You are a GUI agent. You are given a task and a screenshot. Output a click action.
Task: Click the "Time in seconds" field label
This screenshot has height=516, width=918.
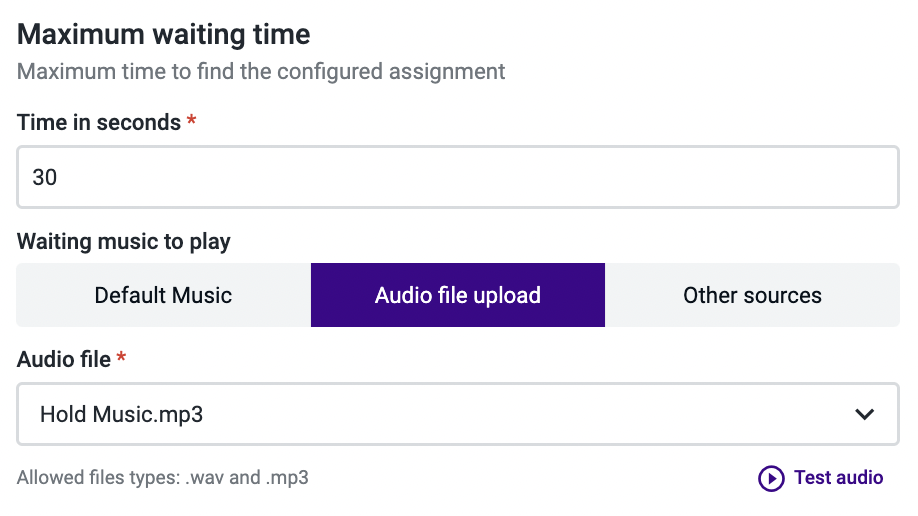tap(99, 123)
